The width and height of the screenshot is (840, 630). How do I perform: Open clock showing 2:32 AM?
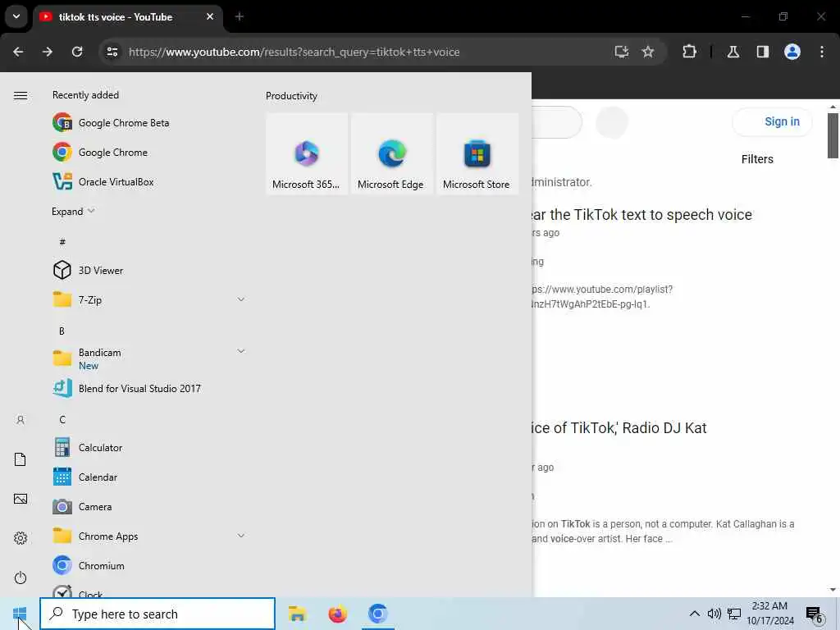769,614
